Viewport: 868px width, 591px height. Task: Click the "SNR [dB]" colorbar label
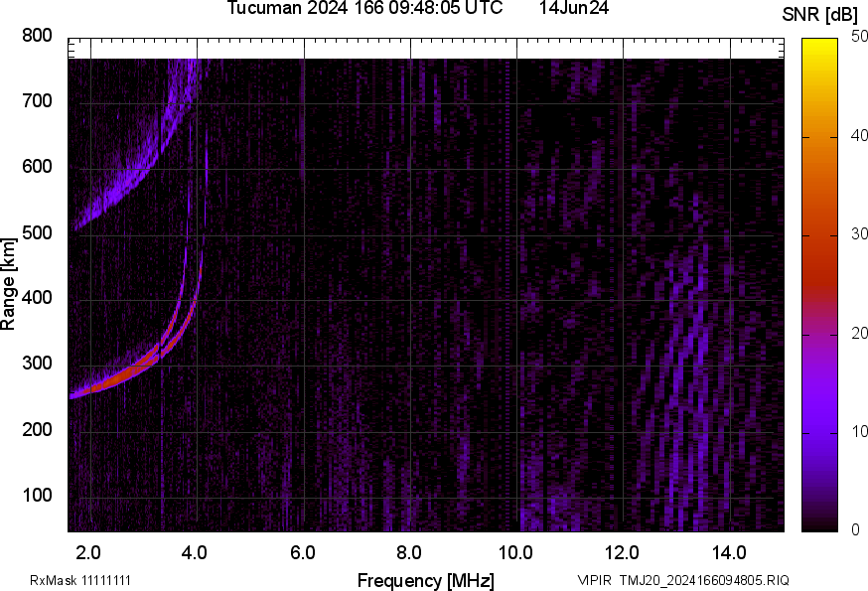(x=820, y=14)
